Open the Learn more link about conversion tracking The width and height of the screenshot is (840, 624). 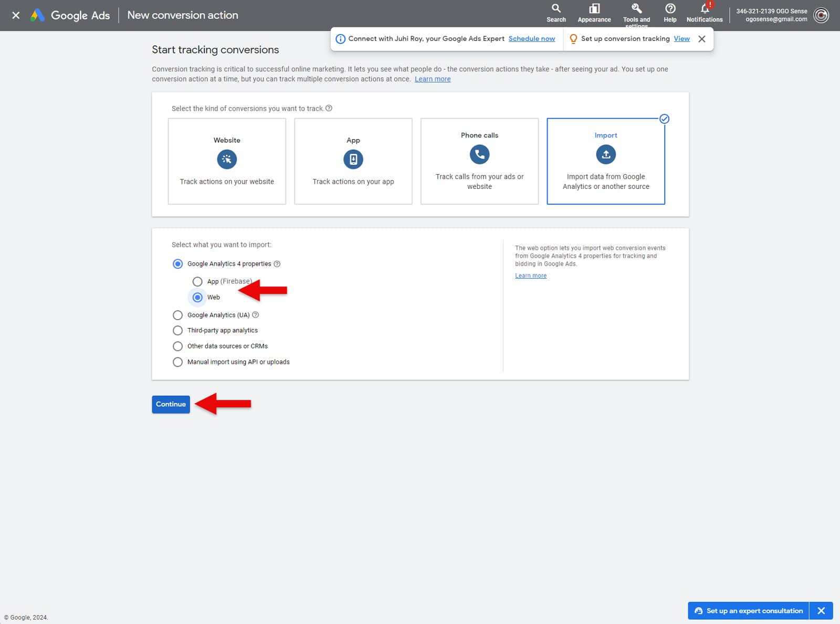coord(432,79)
